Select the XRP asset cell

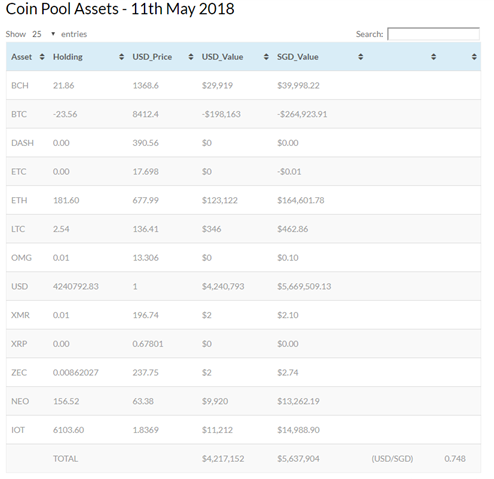click(x=19, y=344)
